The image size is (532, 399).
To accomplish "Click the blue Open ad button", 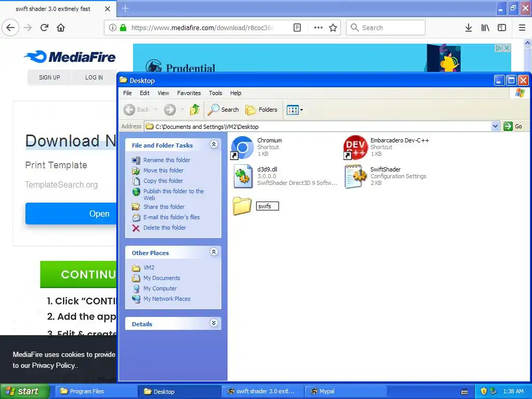I will coord(71,214).
